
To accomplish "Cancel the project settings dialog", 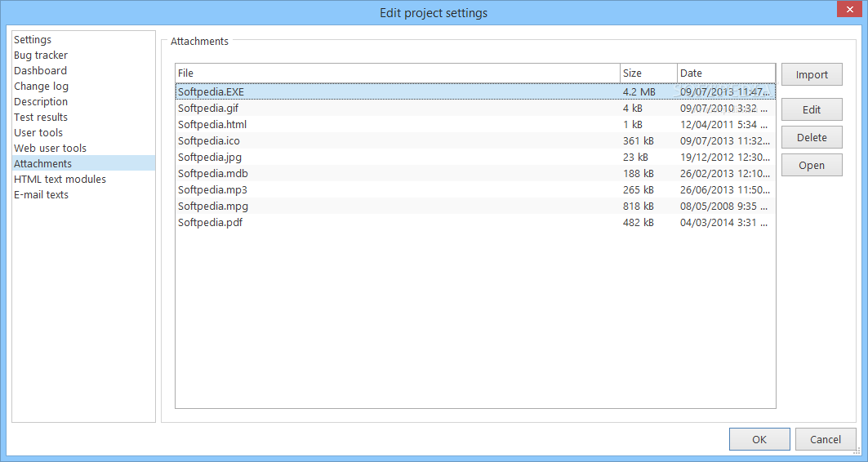I will coord(826,439).
